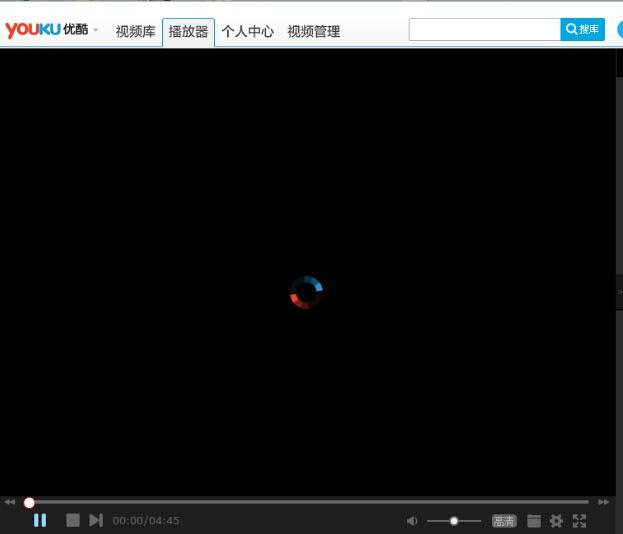Fast forward using the double-right arrows
This screenshot has height=534, width=623.
[604, 502]
